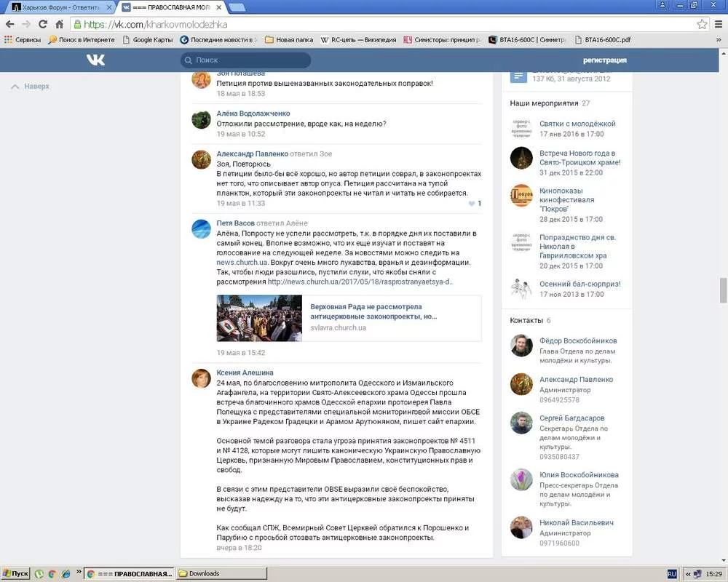
Task: Open Юлия Воскобойникова's contact name
Action: (x=579, y=475)
